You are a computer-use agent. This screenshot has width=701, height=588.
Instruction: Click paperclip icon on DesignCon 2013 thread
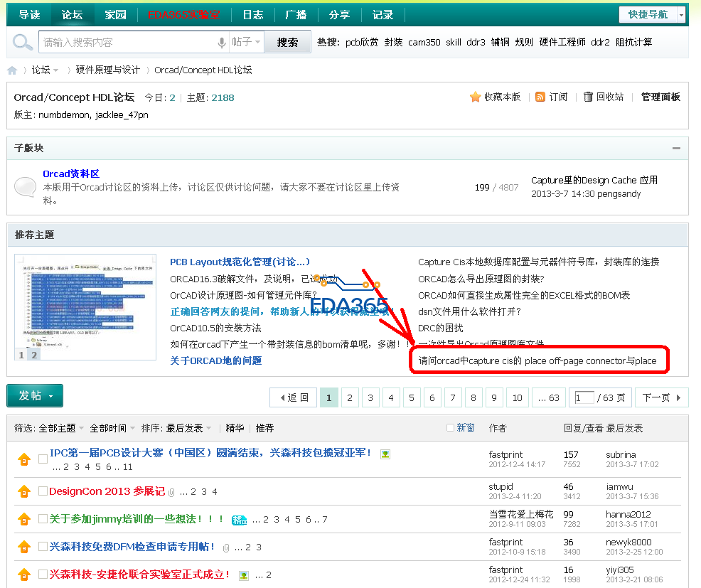[171, 492]
